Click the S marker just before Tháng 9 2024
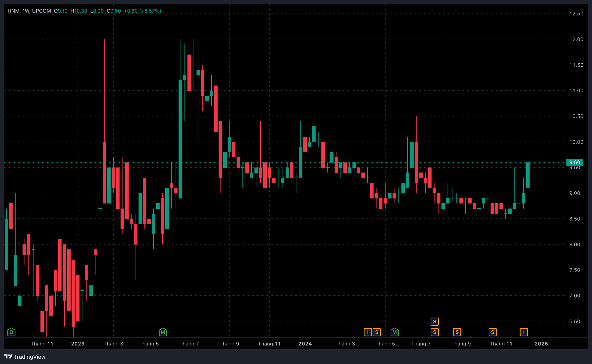The width and height of the screenshot is (592, 364). pyautogui.click(x=457, y=332)
